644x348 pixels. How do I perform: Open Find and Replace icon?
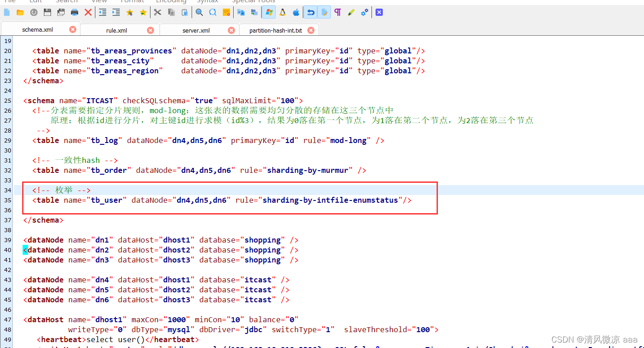pyautogui.click(x=213, y=13)
